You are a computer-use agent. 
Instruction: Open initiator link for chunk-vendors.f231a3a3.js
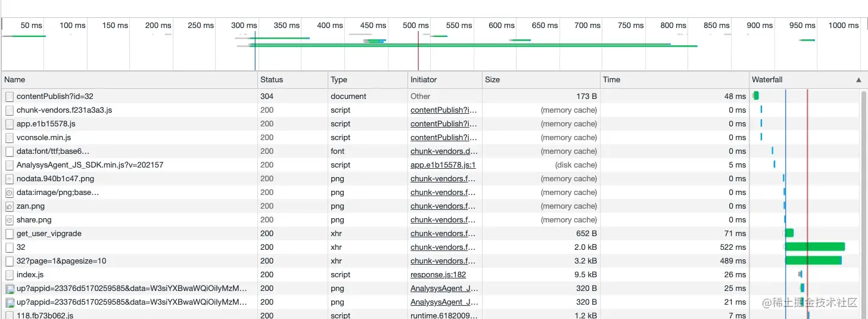(444, 110)
